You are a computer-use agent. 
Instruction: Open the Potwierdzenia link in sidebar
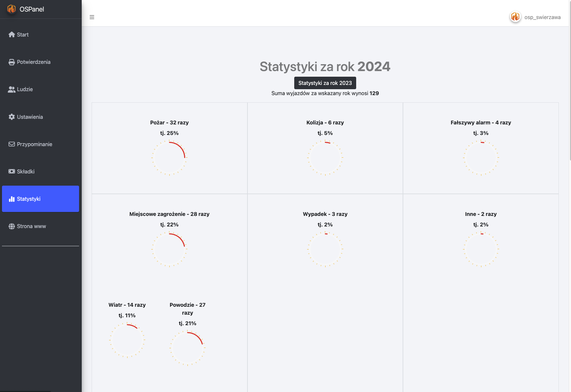(41, 62)
